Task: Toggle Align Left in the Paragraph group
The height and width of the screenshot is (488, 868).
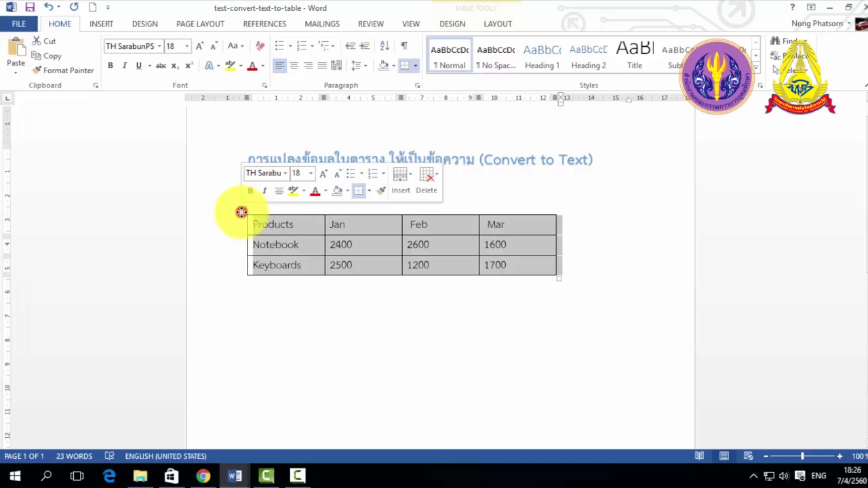Action: pyautogui.click(x=279, y=66)
